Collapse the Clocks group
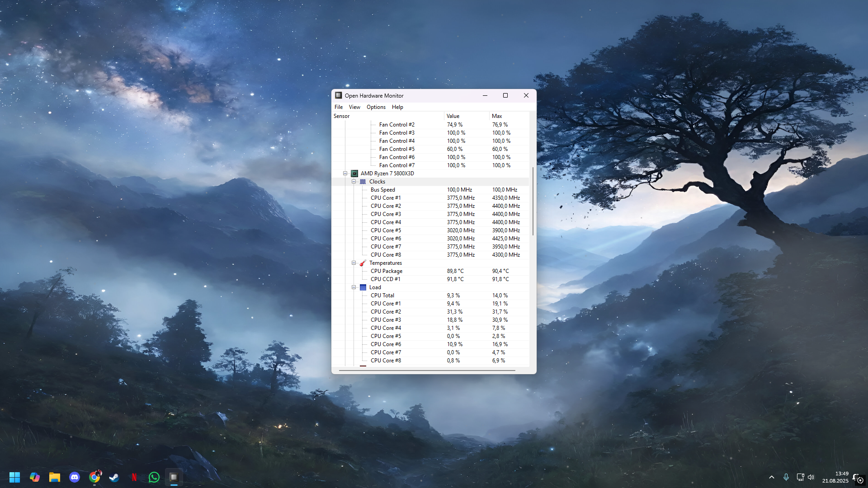The image size is (868, 488). tap(354, 182)
